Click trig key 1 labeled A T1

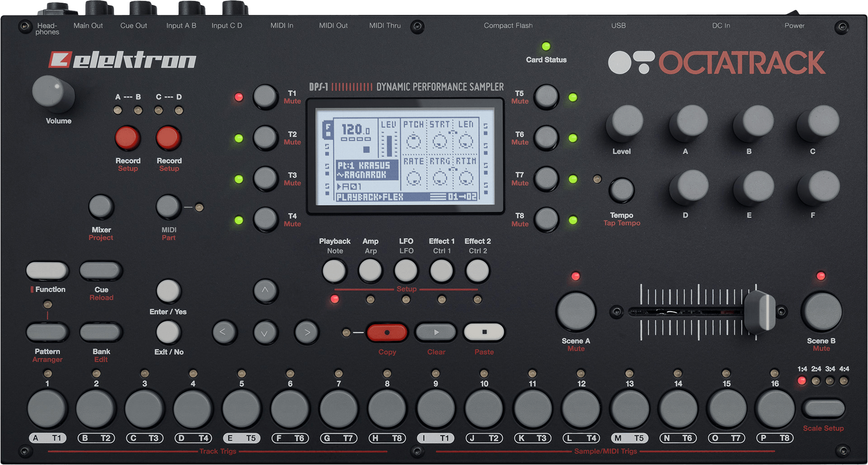(47, 409)
